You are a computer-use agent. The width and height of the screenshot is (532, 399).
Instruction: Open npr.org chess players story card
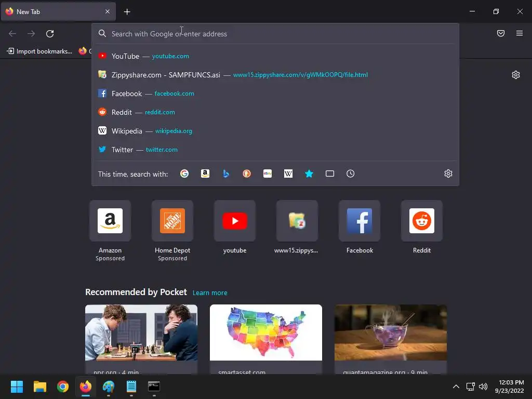coord(141,339)
